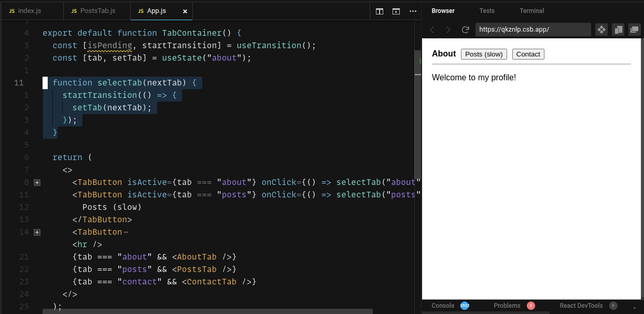Expand the folded code at line 8
The image size is (644, 314).
(x=37, y=182)
